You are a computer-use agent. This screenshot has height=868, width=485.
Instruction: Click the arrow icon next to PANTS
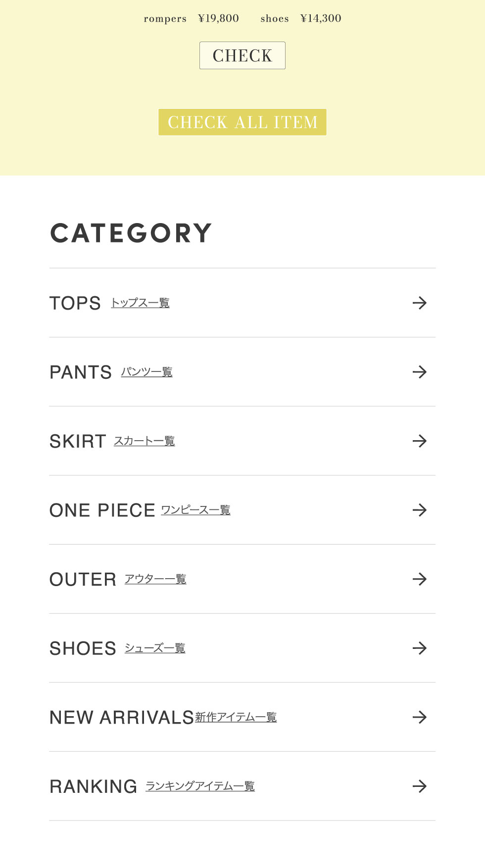point(419,372)
